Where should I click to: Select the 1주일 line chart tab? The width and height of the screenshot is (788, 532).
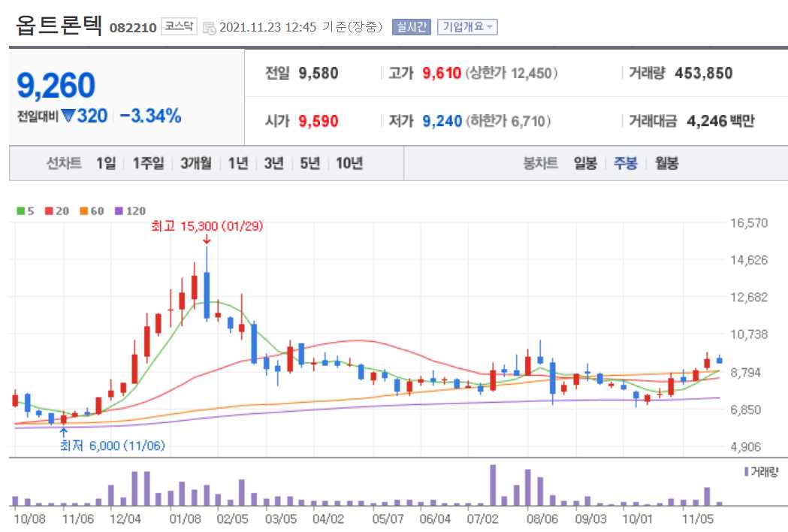point(148,163)
